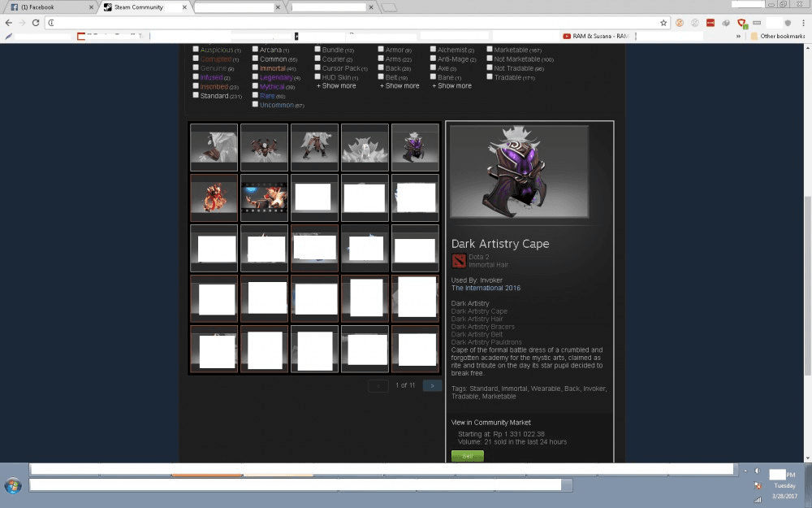
Task: Click Dark Artistry Hair in set list
Action: pos(477,319)
